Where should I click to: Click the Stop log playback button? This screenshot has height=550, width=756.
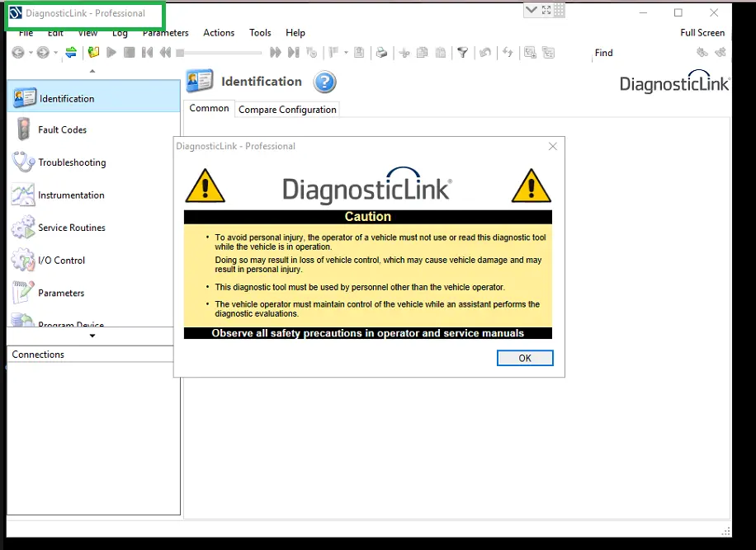pos(130,52)
